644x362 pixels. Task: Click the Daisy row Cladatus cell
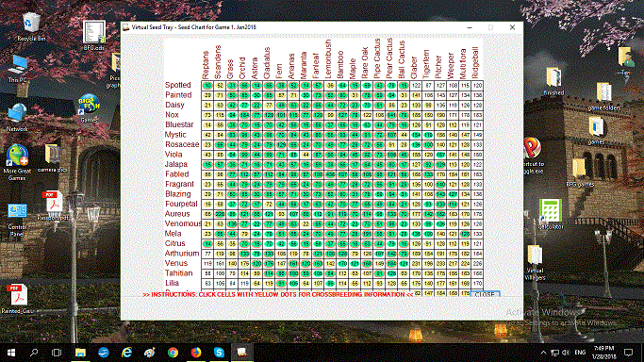pos(269,105)
